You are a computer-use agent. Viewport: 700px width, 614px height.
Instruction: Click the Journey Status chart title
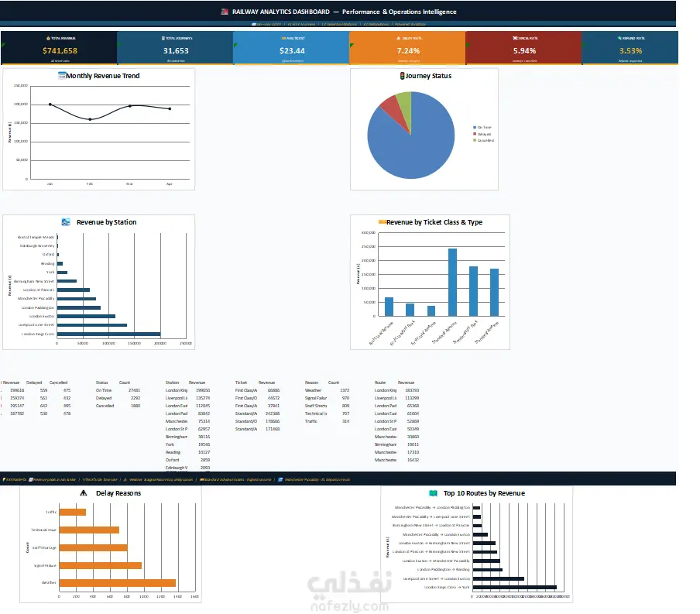pos(428,76)
